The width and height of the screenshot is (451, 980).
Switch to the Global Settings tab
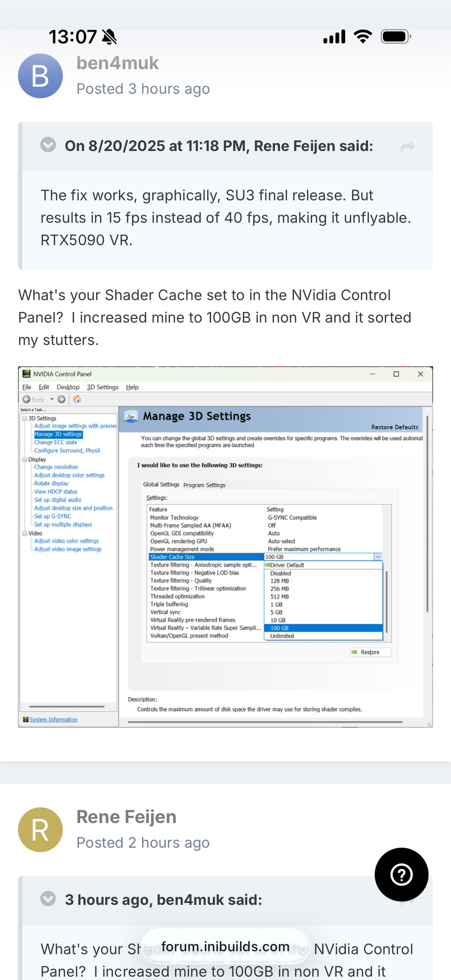coord(161,484)
